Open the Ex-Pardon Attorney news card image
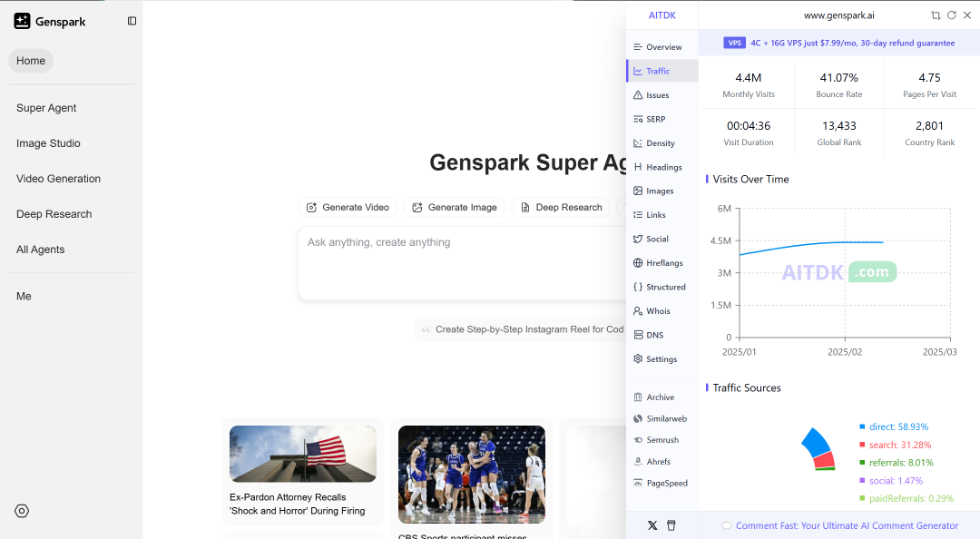 click(x=303, y=454)
